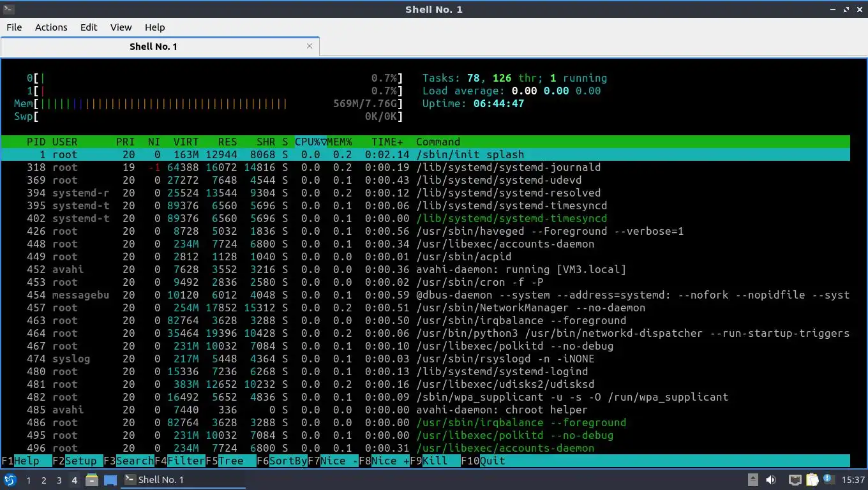868x490 pixels.
Task: Open the File menu
Action: pyautogui.click(x=14, y=27)
